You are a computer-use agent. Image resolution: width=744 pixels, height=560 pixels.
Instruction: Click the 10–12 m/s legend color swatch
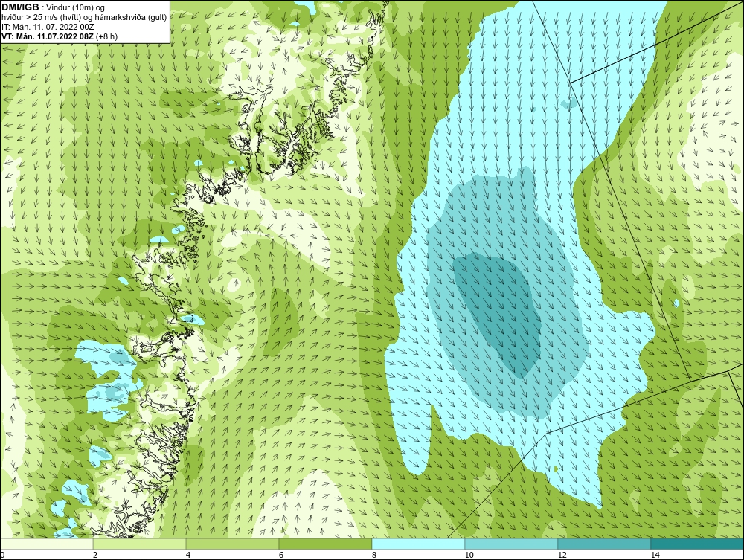tap(512, 544)
